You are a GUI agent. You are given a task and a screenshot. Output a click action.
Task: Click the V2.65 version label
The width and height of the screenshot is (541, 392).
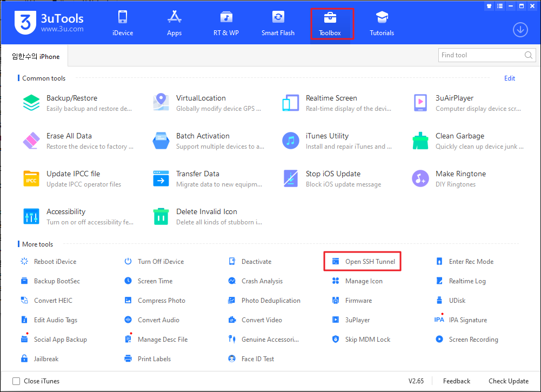pyautogui.click(x=416, y=381)
